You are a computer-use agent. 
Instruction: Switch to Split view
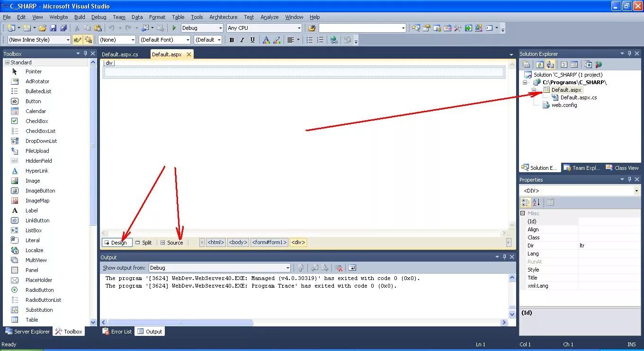(144, 242)
